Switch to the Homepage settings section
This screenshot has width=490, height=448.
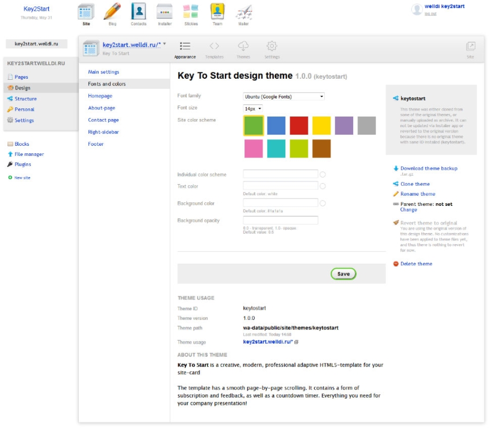click(100, 96)
